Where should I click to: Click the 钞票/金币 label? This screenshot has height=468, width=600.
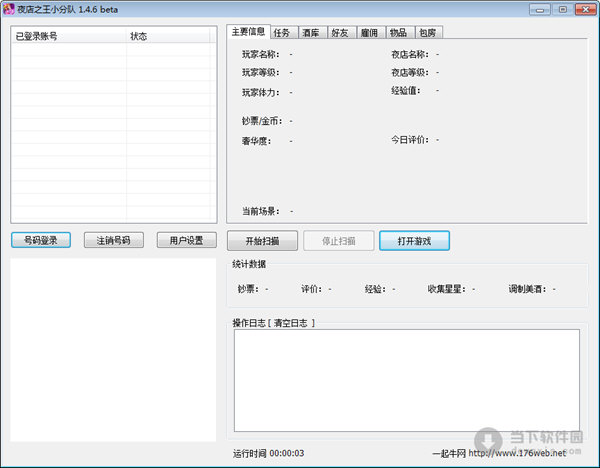(262, 121)
